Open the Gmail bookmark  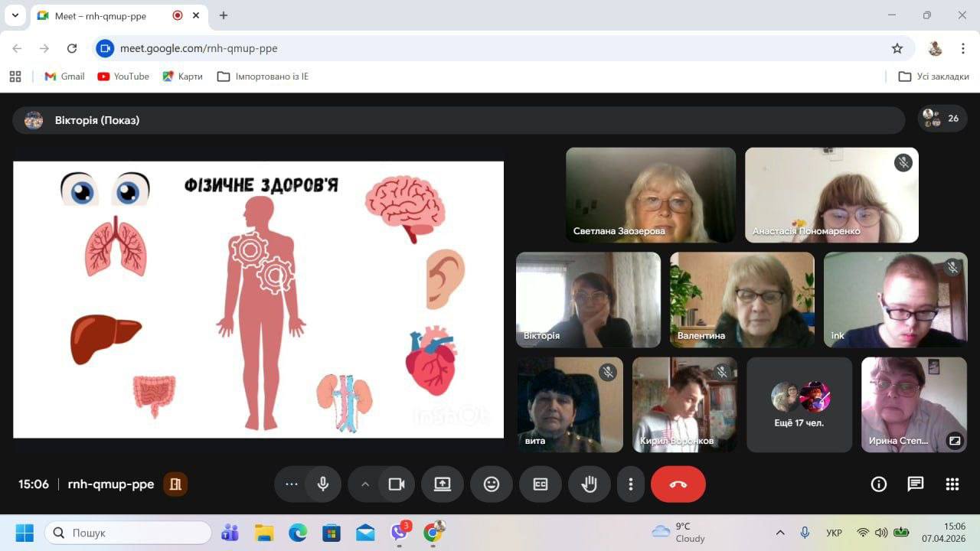tap(64, 77)
